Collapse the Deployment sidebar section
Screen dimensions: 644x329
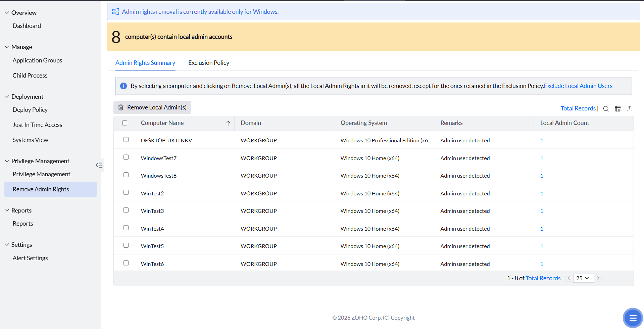(x=7, y=97)
